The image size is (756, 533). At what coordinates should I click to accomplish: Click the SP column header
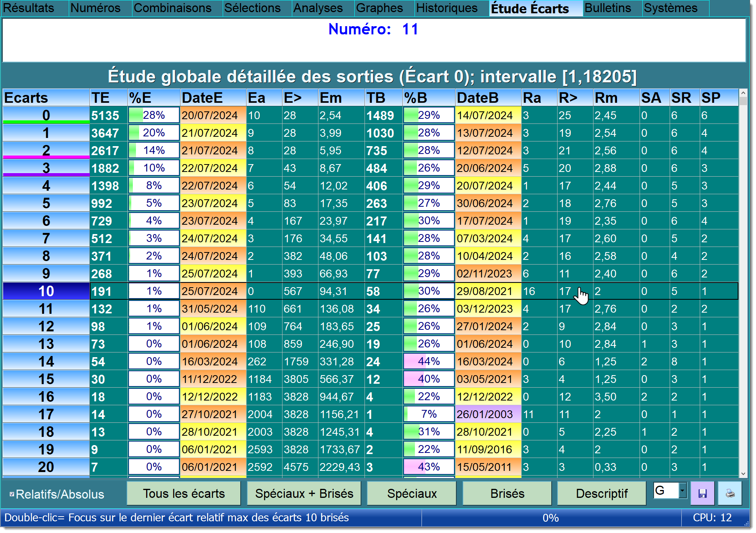click(x=719, y=98)
